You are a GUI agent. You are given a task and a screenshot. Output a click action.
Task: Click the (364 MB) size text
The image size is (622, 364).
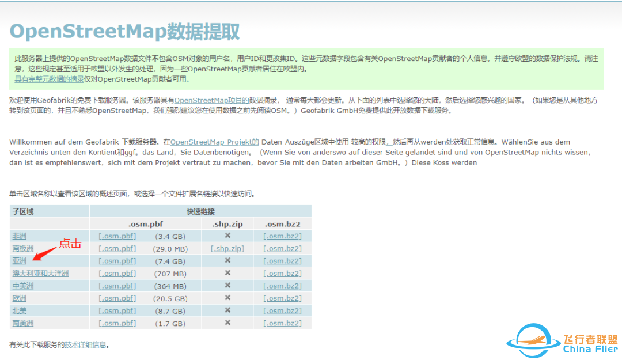coord(170,286)
